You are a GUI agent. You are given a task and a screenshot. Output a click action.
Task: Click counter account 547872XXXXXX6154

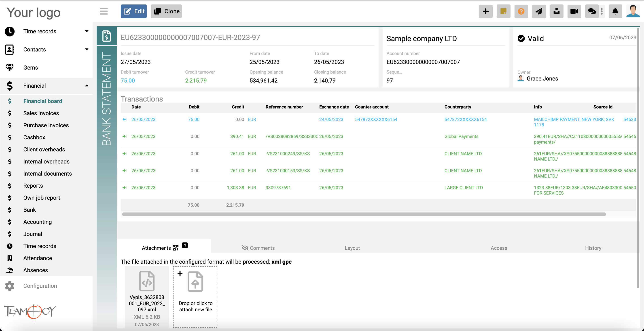coord(376,119)
